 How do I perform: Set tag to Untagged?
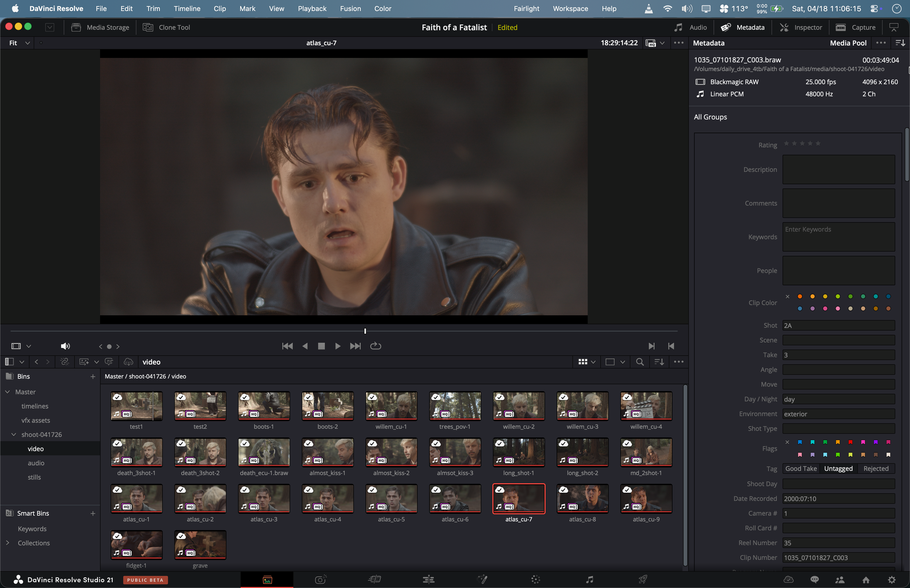pyautogui.click(x=838, y=469)
